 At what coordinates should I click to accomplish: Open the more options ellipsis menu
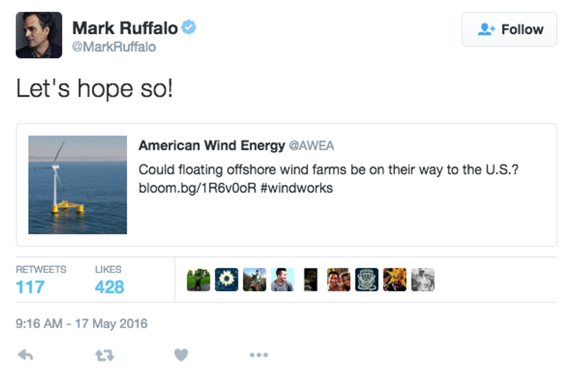259,355
